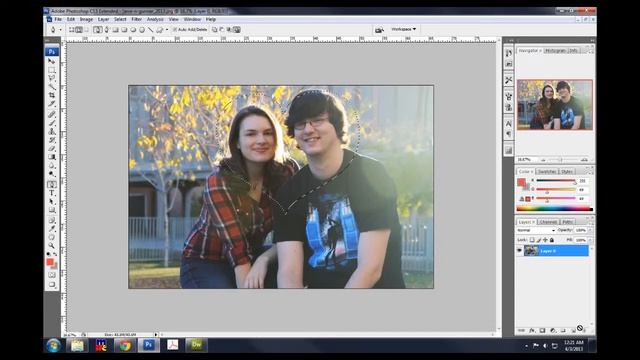Choose the Custom Shape option

(160, 30)
